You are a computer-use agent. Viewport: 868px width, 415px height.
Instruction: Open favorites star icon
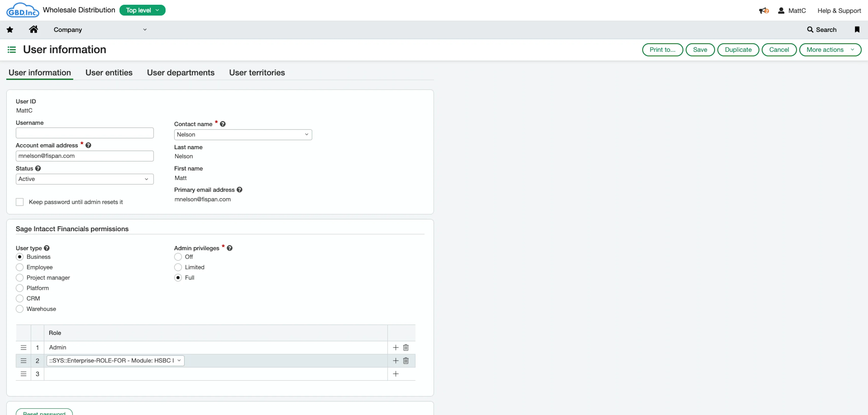click(x=10, y=30)
